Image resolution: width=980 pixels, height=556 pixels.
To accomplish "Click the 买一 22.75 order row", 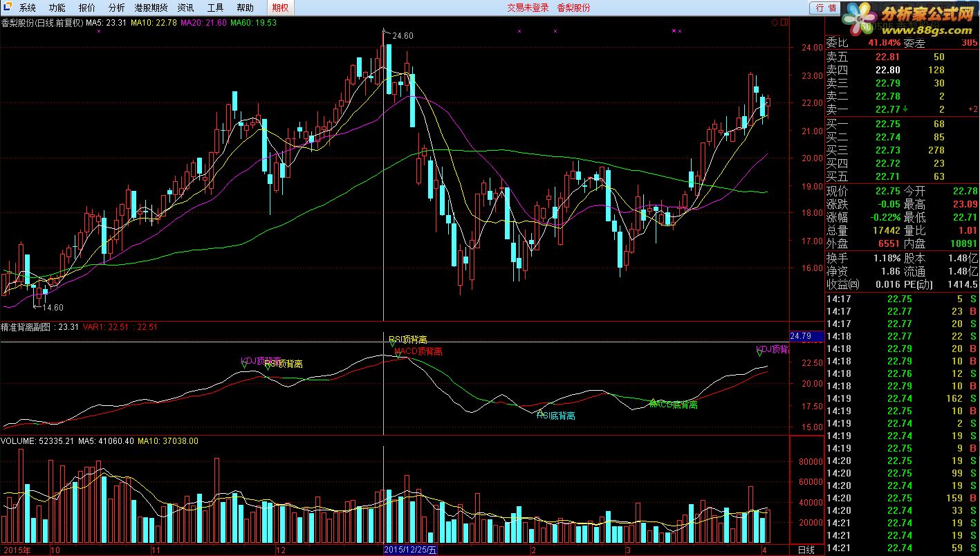I will (x=902, y=124).
